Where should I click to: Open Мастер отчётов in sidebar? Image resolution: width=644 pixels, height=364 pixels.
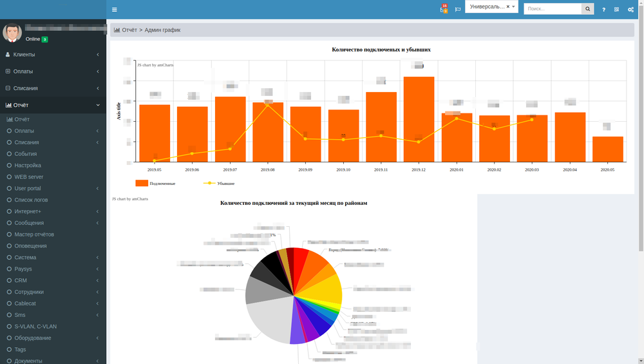pyautogui.click(x=34, y=235)
